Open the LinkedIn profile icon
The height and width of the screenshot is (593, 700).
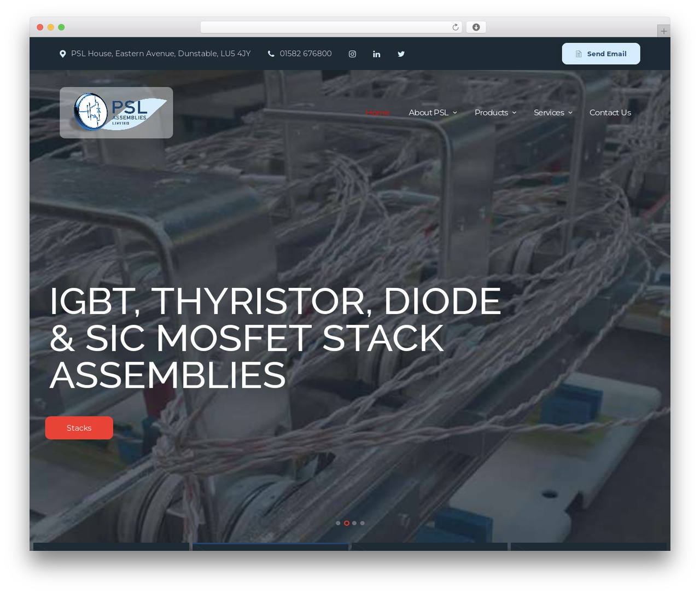[x=377, y=54]
